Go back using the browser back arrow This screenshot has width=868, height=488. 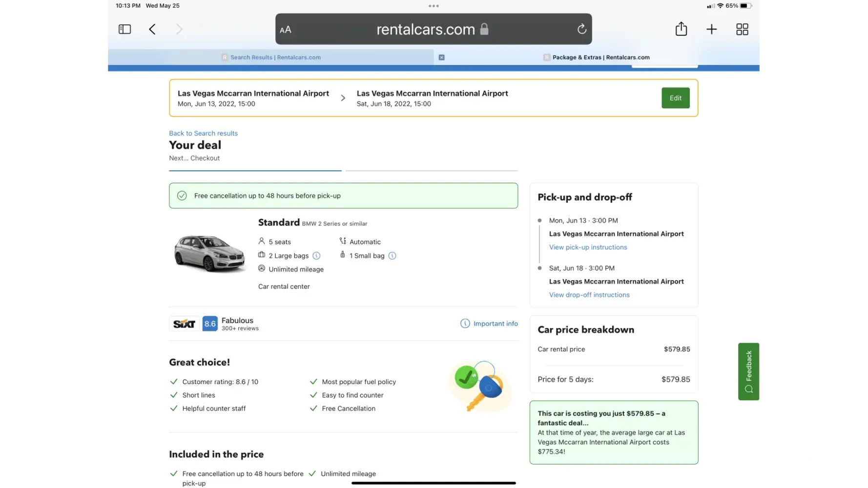tap(152, 29)
